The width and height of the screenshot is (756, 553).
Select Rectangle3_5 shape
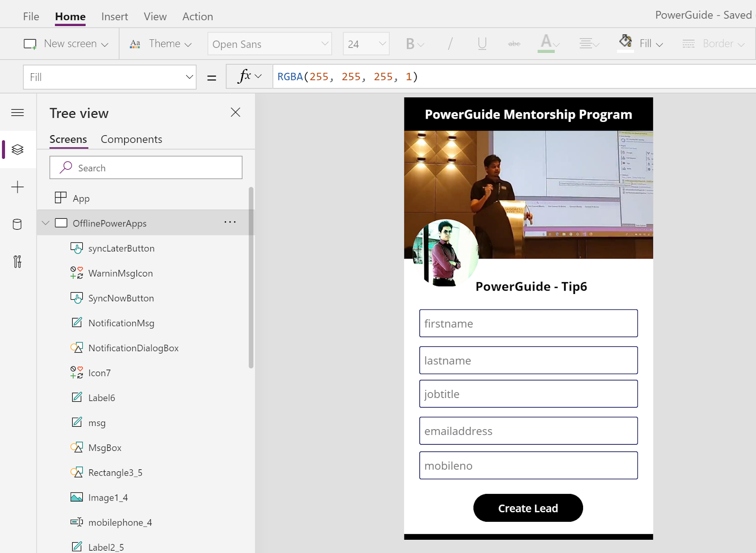(x=115, y=473)
